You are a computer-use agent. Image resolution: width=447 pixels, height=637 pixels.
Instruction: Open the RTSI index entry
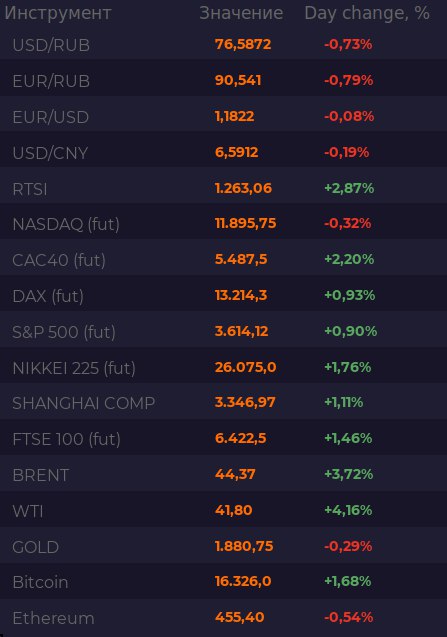tap(30, 189)
